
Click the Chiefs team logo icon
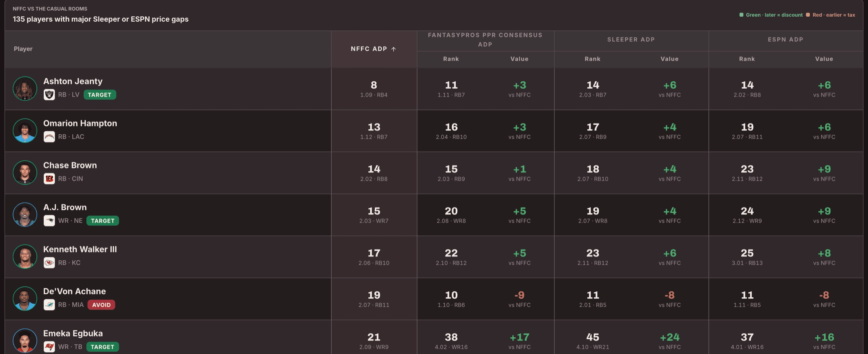49,263
